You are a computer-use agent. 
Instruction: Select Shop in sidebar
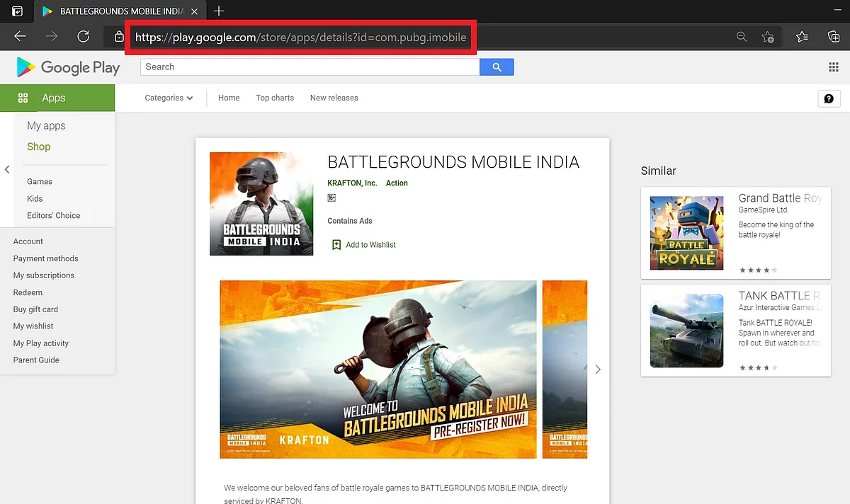39,147
